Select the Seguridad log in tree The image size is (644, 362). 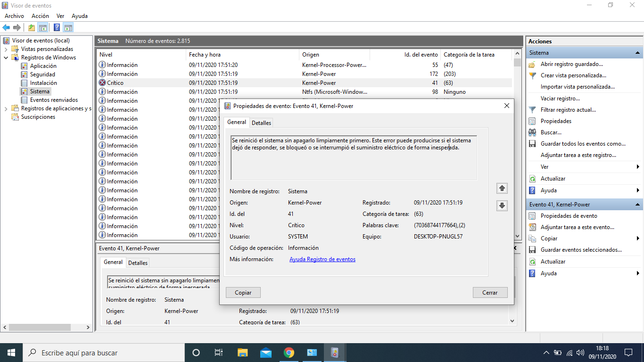pos(42,74)
